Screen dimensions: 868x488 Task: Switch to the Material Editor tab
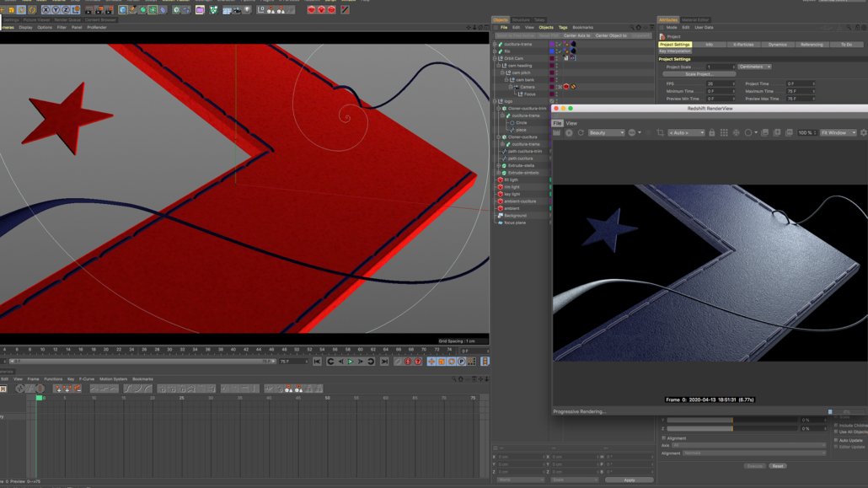695,20
